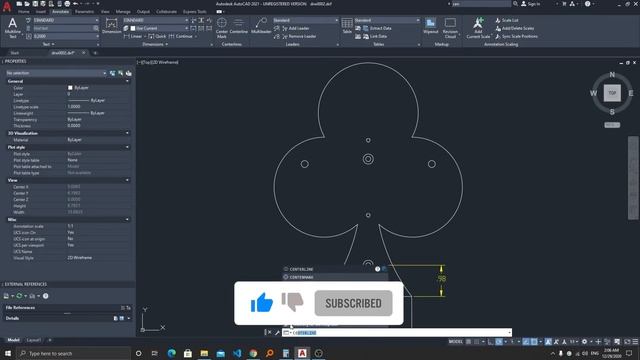640x360 pixels.
Task: Click the help icon beside CENTERLINE suggestion
Action: (x=378, y=269)
